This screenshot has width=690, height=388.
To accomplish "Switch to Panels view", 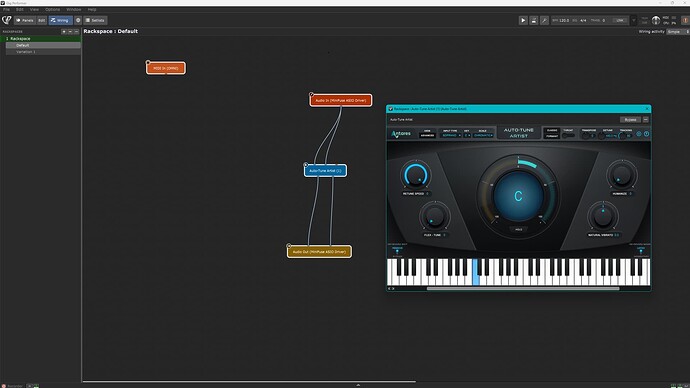I will pos(25,20).
